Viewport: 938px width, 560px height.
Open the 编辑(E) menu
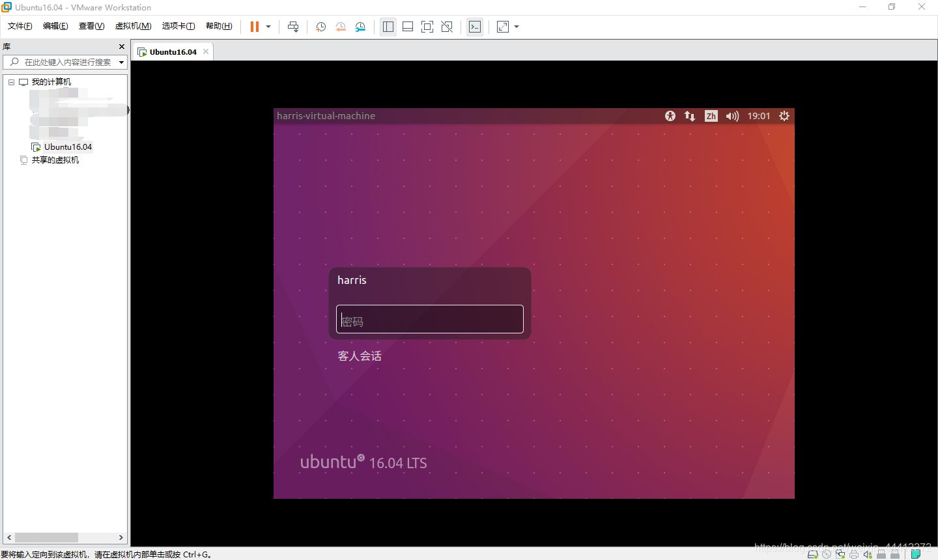pyautogui.click(x=55, y=26)
